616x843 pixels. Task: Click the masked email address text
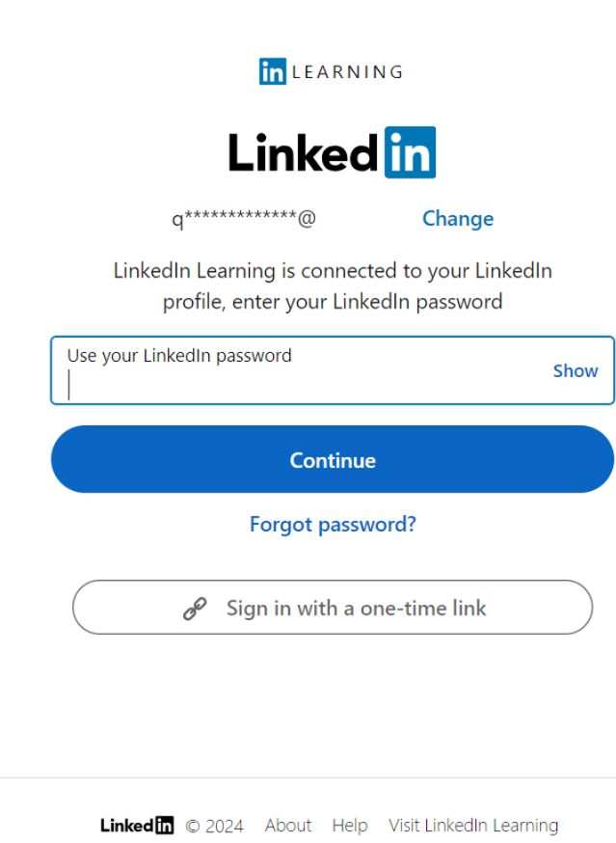coord(244,219)
